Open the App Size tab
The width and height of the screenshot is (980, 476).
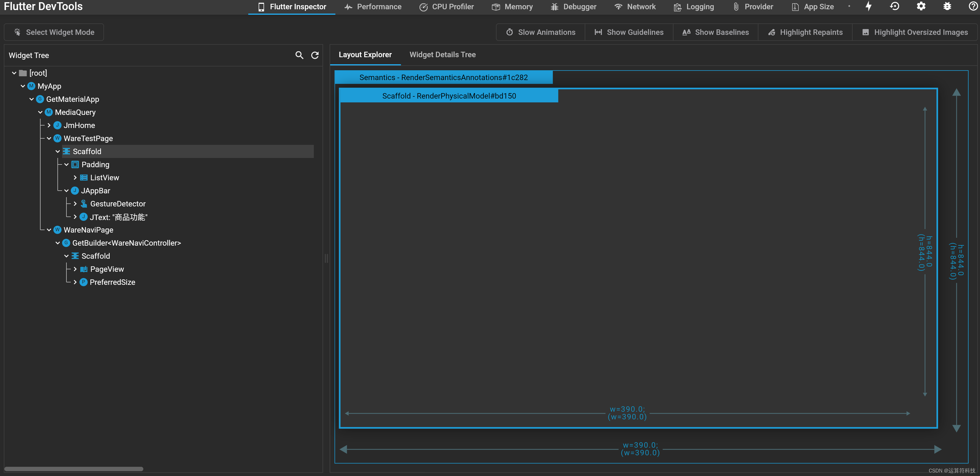[x=813, y=7]
